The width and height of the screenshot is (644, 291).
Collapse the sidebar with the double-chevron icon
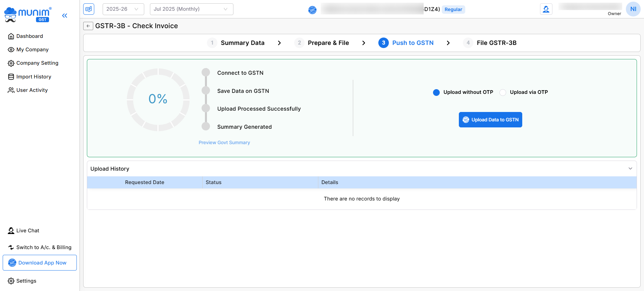pos(65,15)
